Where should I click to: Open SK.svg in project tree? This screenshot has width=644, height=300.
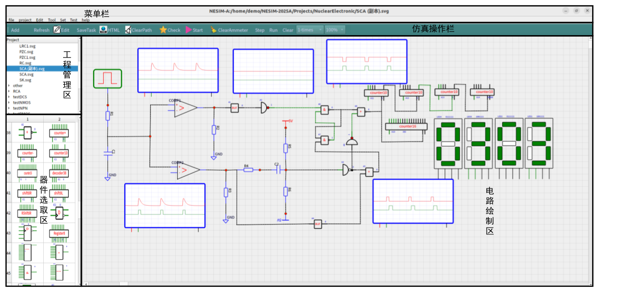pyautogui.click(x=25, y=79)
